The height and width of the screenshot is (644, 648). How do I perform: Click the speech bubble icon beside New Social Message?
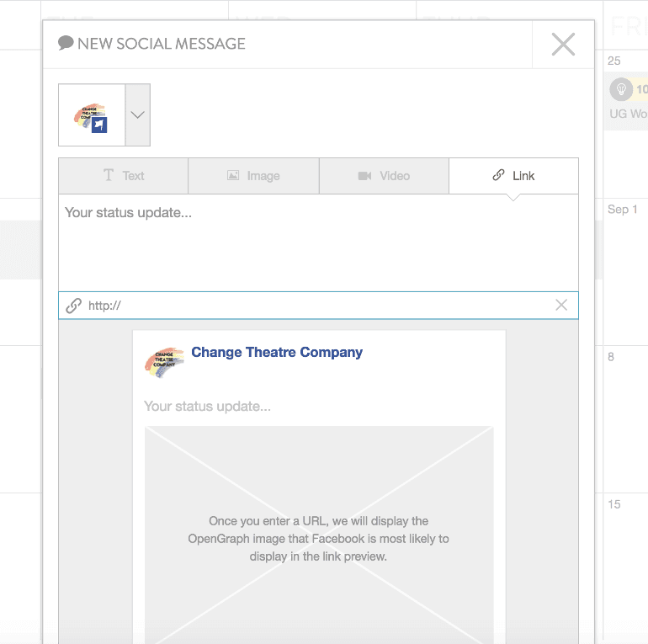(x=66, y=43)
